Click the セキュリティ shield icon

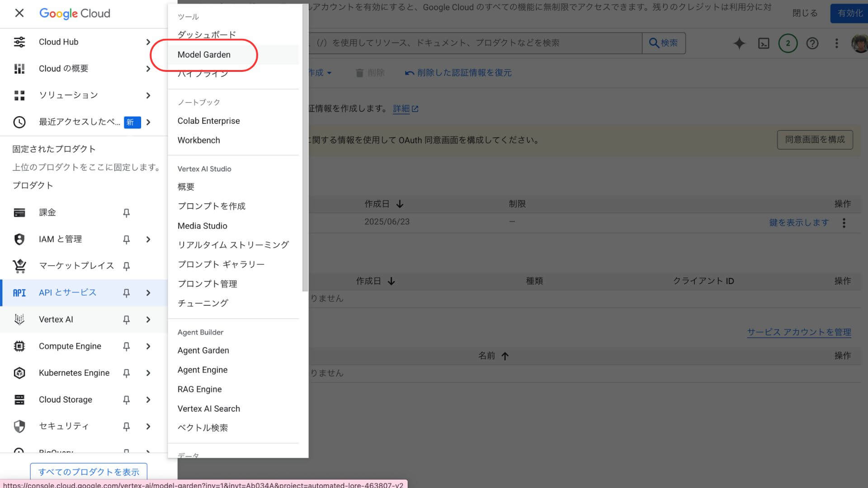click(x=19, y=426)
